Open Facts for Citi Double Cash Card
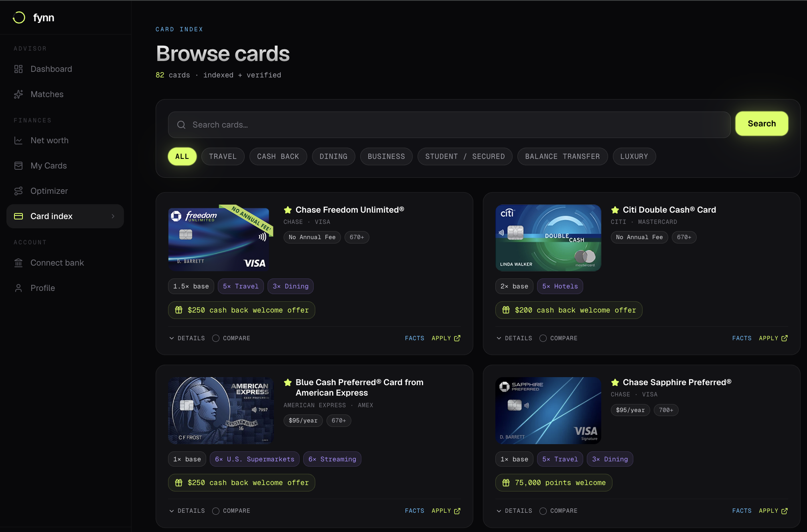 [x=742, y=338]
